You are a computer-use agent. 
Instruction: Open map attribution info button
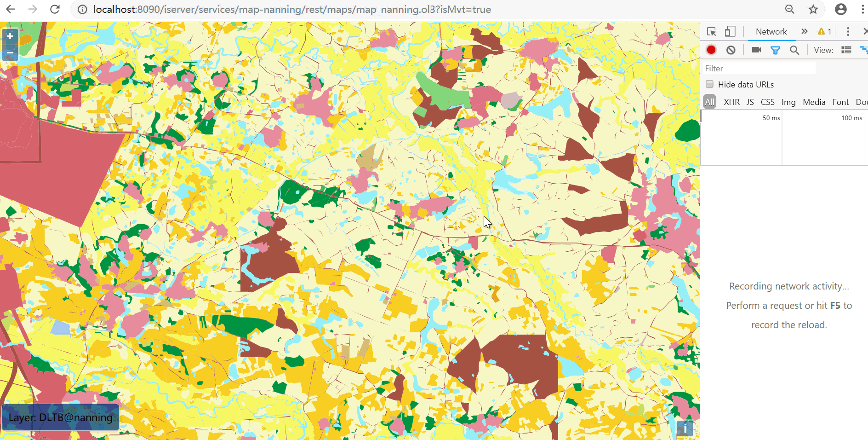pos(685,428)
